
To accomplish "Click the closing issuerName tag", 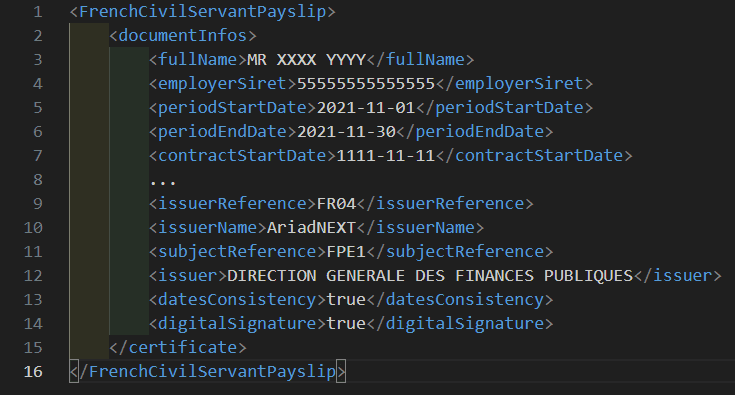I will point(420,228).
